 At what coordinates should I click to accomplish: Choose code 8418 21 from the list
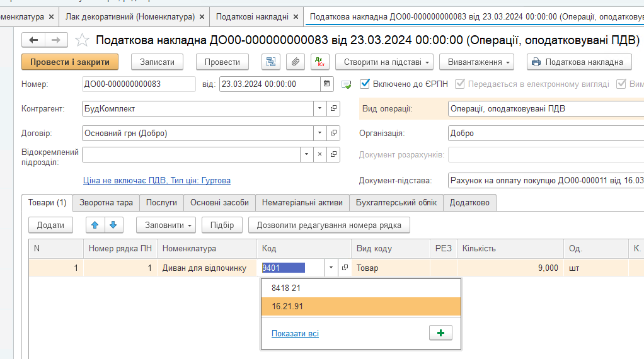point(361,288)
